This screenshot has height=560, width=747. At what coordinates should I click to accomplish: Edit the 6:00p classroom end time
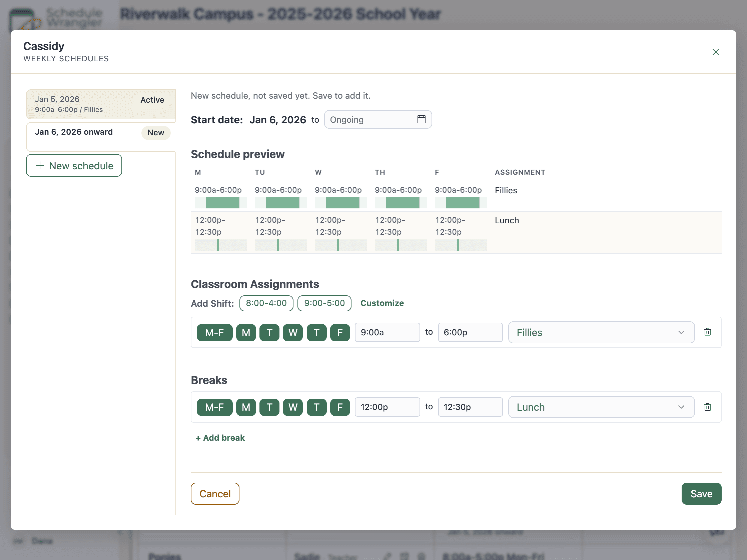[x=470, y=332]
